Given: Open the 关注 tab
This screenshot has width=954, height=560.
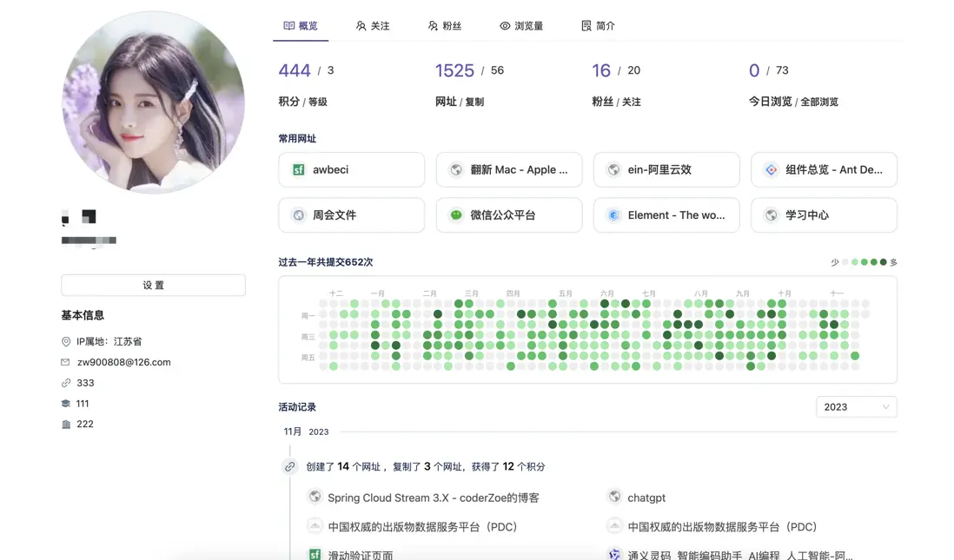Looking at the screenshot, I should coord(373,25).
